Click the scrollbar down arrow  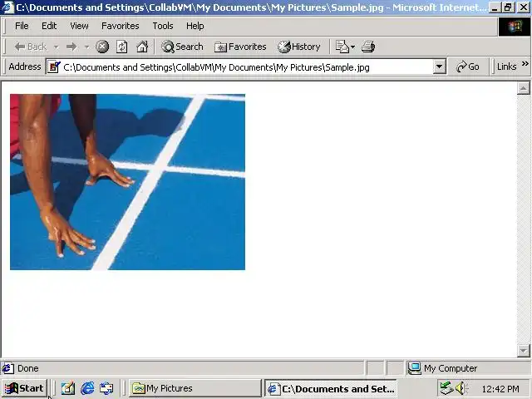524,350
